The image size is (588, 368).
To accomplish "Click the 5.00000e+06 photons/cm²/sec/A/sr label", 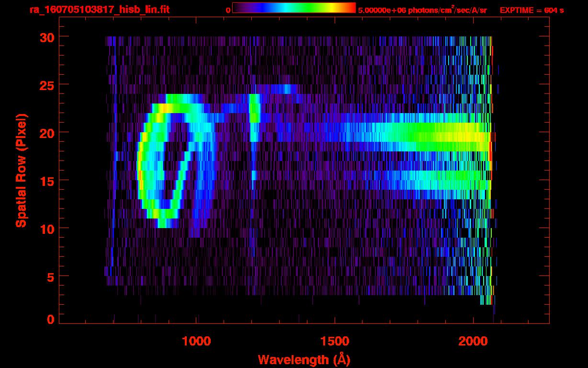I will (422, 10).
